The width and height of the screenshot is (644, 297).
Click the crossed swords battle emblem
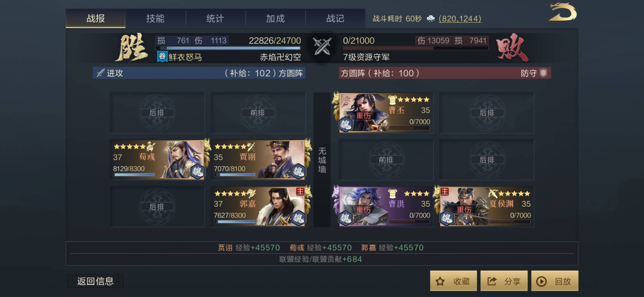click(322, 46)
